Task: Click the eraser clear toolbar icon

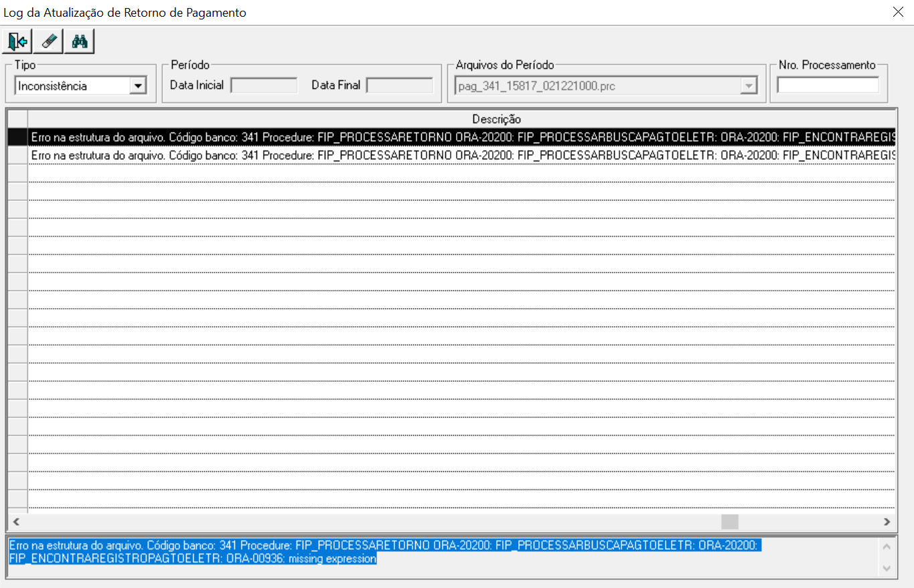Action: 48,42
